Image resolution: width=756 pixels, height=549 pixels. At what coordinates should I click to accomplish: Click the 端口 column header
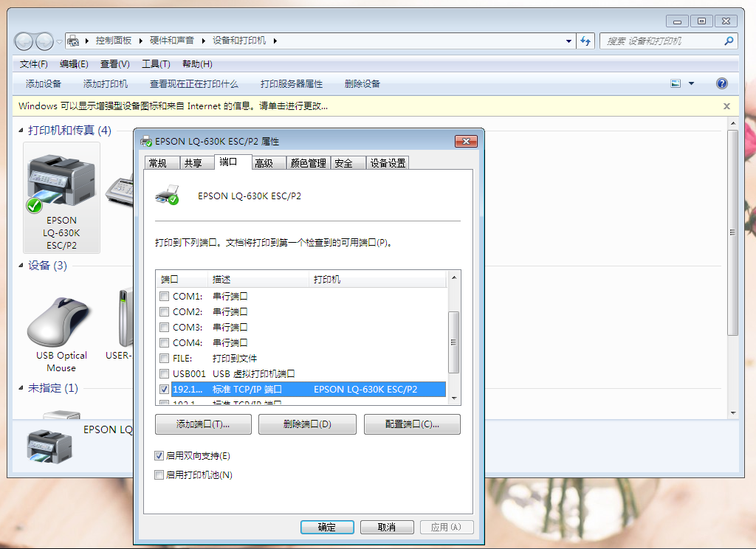(182, 280)
